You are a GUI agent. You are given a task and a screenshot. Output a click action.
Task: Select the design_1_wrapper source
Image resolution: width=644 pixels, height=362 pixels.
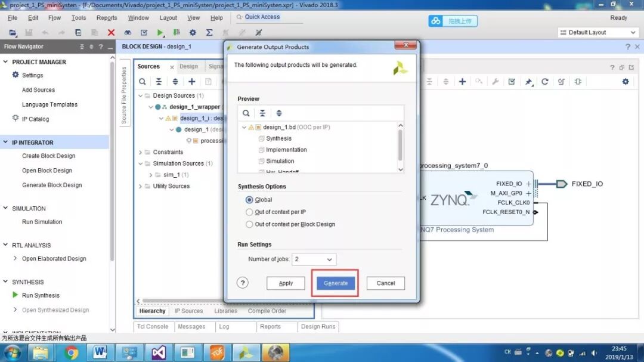point(194,107)
